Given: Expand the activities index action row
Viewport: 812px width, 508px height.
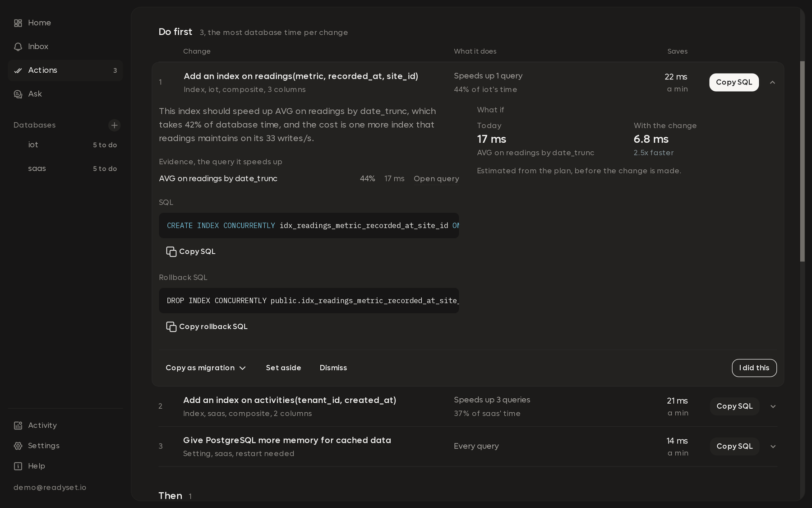Looking at the screenshot, I should [773, 406].
